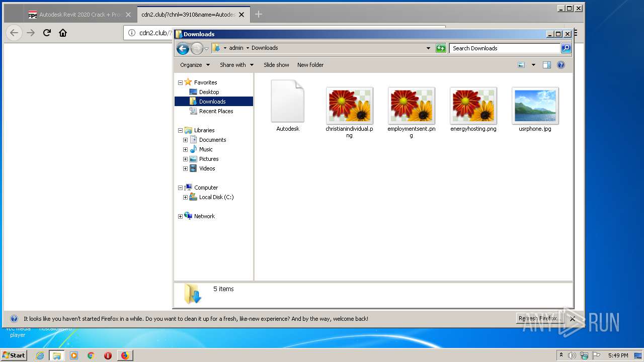Click the Refresh Firefox button
The image size is (644, 362).
(x=540, y=319)
